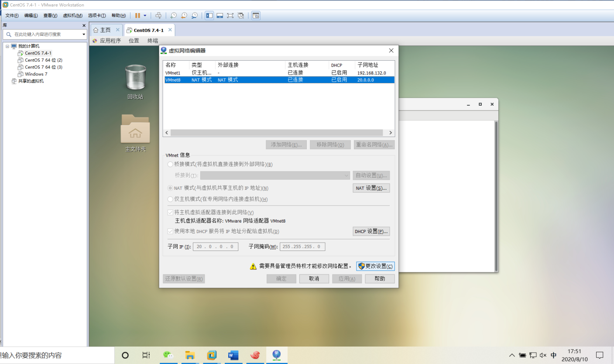Open Word from the taskbar

point(233,355)
